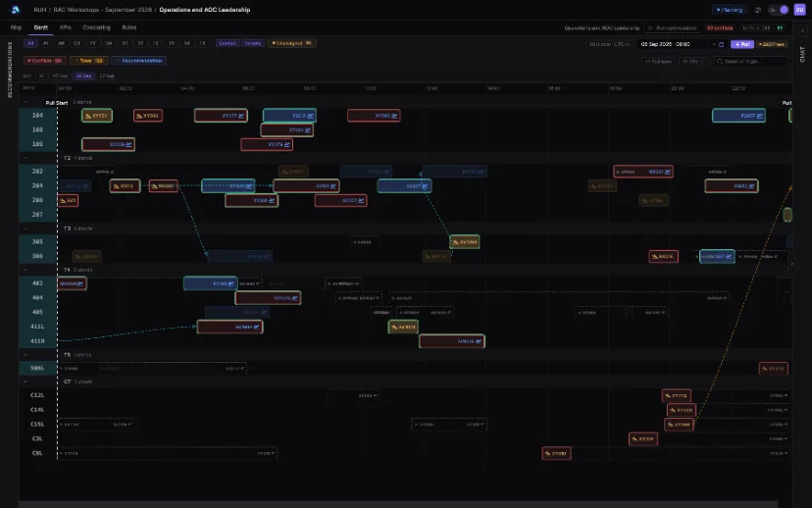Toggle the blue Recommendations filter chip

139,61
